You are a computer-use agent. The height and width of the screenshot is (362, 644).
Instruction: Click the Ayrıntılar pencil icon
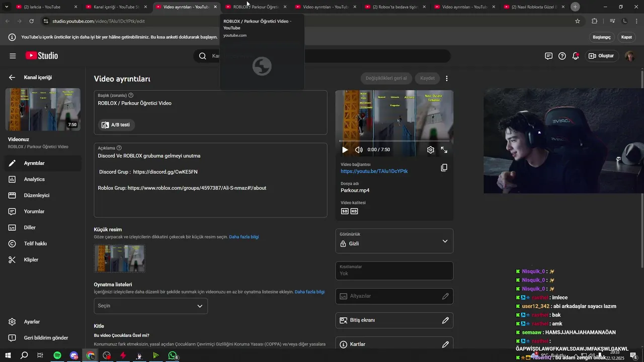tap(12, 163)
